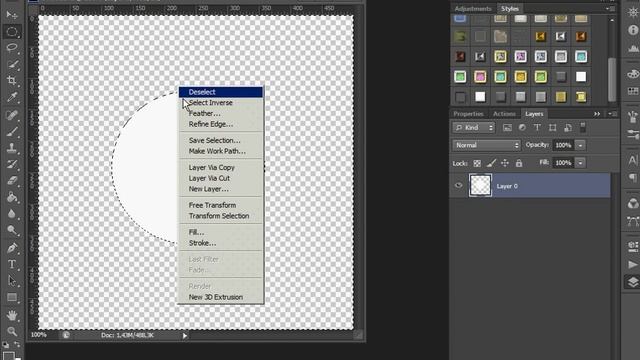The image size is (640, 360).
Task: Select the Crop tool
Action: [12, 80]
